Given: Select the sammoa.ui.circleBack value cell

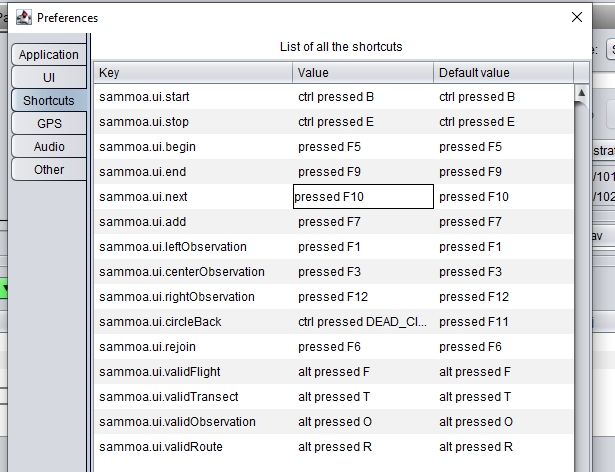Looking at the screenshot, I should pyautogui.click(x=363, y=322).
